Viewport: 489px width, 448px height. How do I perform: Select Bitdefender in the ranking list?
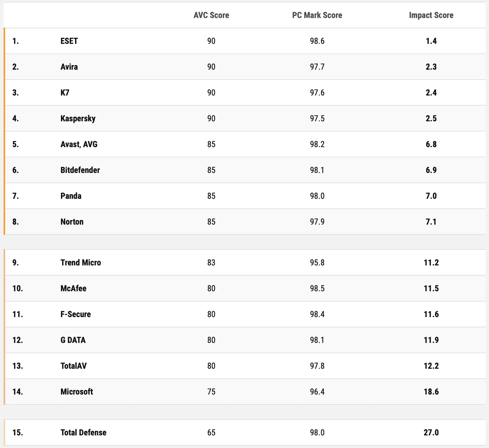(80, 170)
